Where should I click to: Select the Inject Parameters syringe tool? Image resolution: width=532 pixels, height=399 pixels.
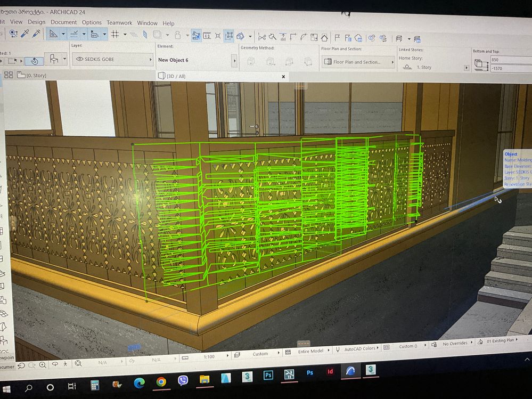36,34
